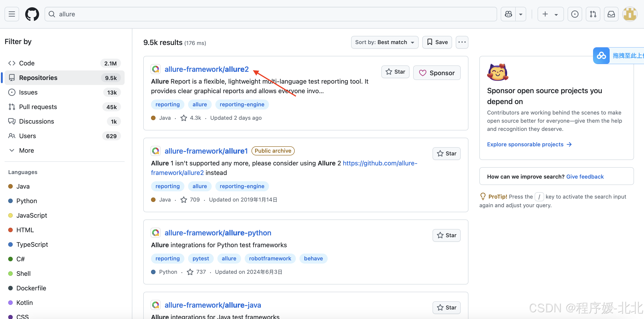Click behave topic tag
644x319 pixels.
click(313, 258)
